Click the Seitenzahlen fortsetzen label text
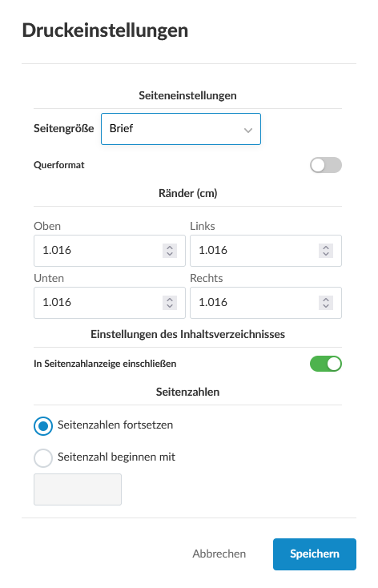Viewport: 378px width, 588px height. point(115,425)
